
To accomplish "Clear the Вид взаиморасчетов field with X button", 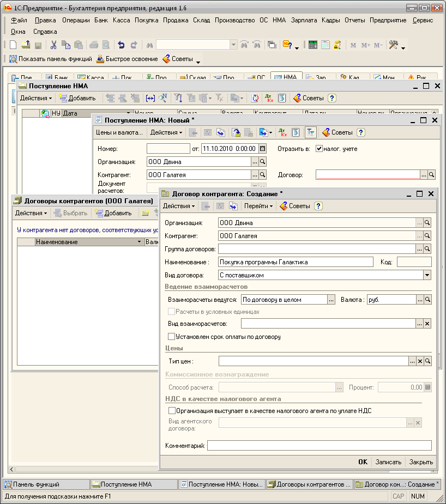I will point(427,324).
